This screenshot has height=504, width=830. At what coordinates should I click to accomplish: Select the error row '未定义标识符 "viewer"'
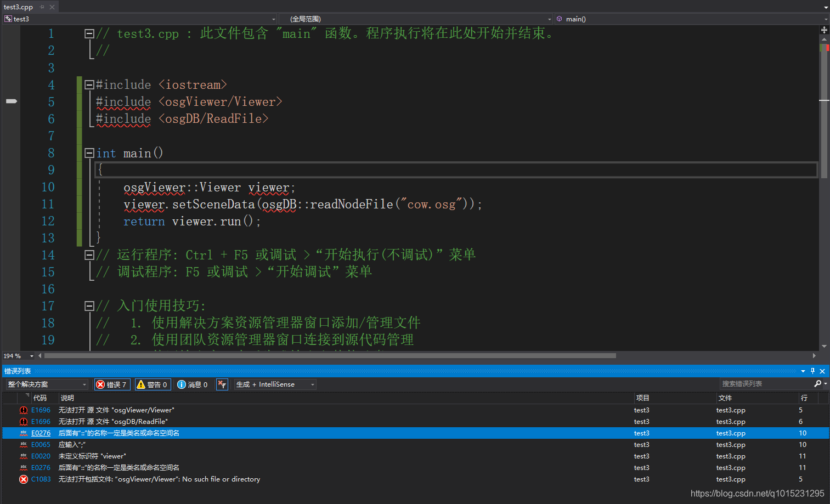(x=415, y=456)
